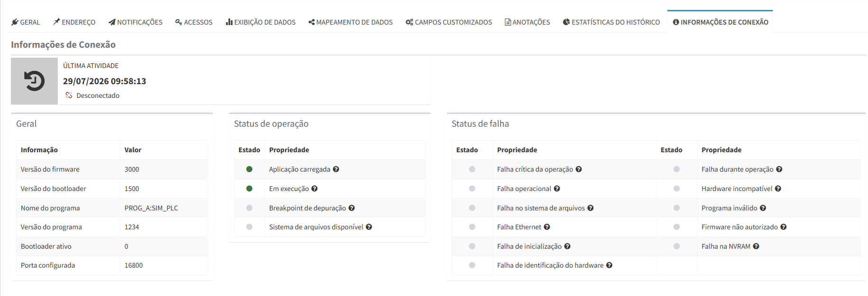868x296 pixels.
Task: Click help icon for Hardware incompatível
Action: (x=778, y=189)
